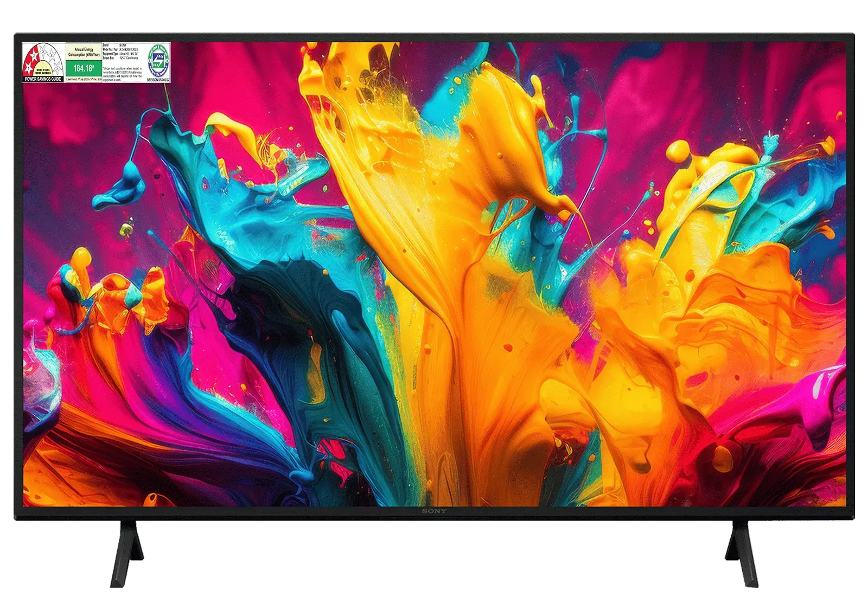
Task: Select the star rating arc icon
Action: point(43,61)
